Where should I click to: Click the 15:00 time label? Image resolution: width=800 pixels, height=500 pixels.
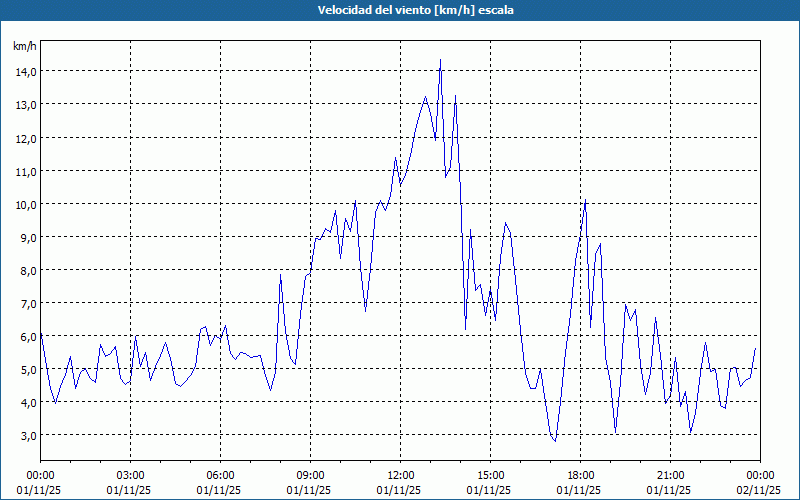point(490,474)
